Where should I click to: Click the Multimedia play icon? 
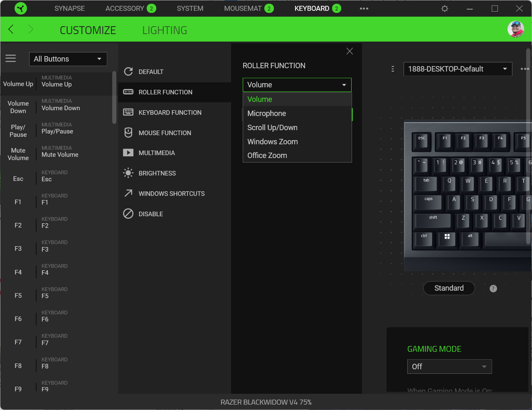pos(128,153)
